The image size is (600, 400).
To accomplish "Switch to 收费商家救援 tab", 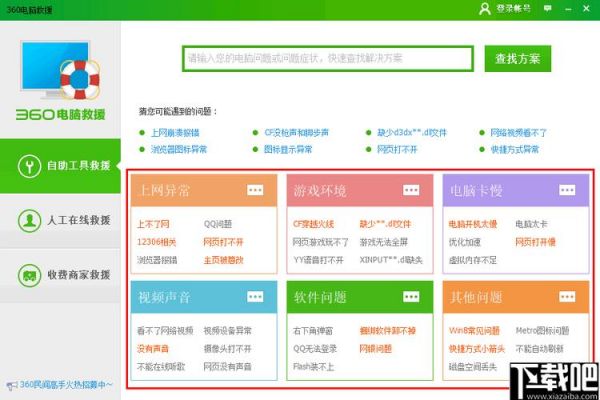I will point(60,275).
